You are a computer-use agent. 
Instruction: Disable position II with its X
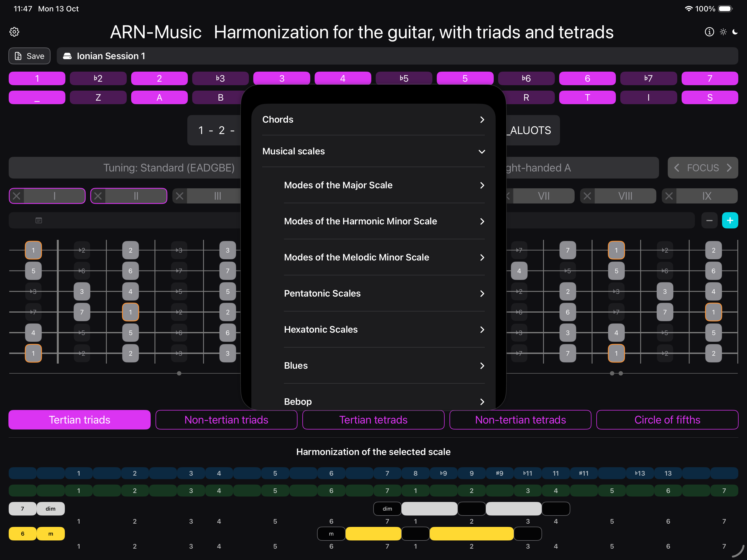98,196
